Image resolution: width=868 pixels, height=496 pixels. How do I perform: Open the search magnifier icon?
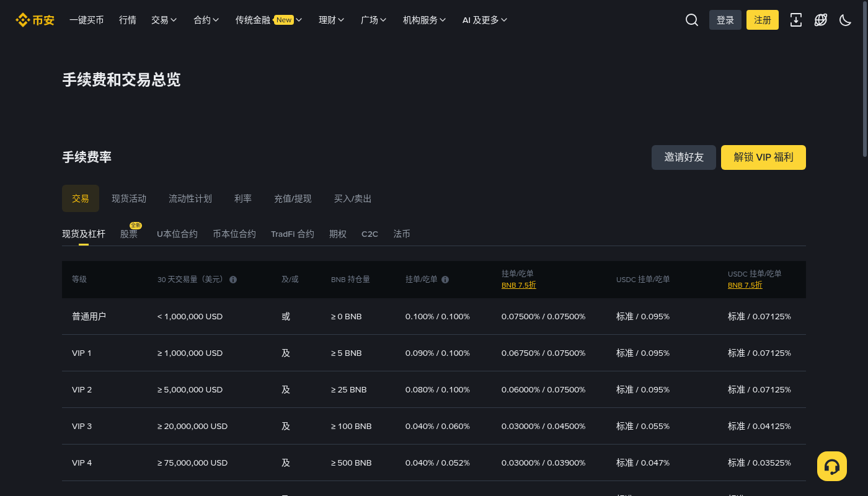(692, 20)
